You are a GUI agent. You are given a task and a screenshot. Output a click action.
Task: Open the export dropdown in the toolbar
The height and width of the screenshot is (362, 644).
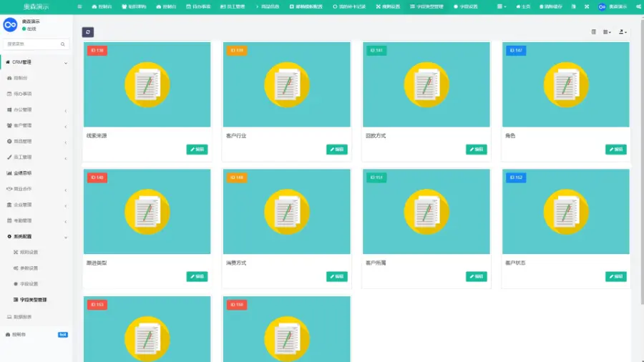point(623,32)
